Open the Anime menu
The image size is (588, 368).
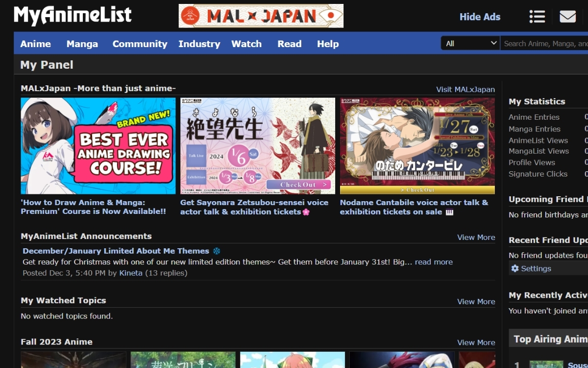pyautogui.click(x=35, y=44)
